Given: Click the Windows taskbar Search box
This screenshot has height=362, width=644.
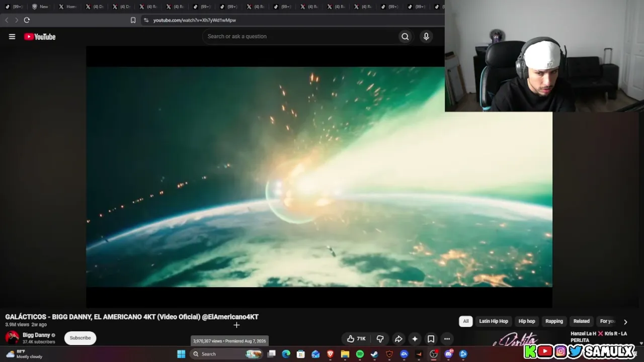Looking at the screenshot, I should tap(227, 354).
